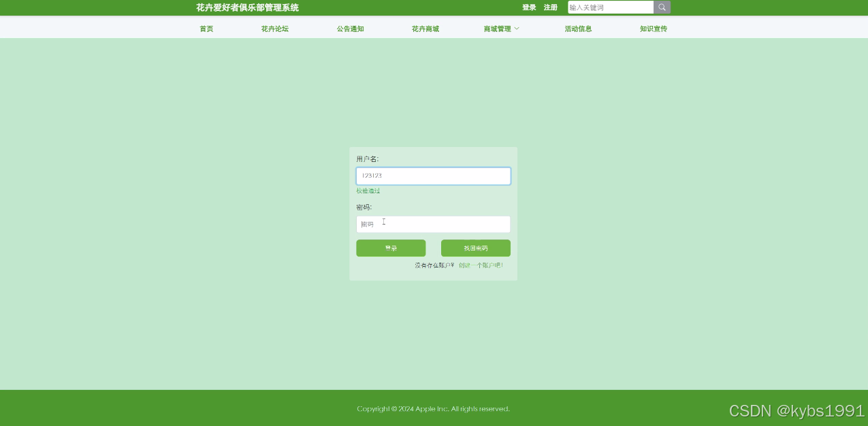Click the 没有存在账户? text
The width and height of the screenshot is (868, 426).
click(434, 265)
